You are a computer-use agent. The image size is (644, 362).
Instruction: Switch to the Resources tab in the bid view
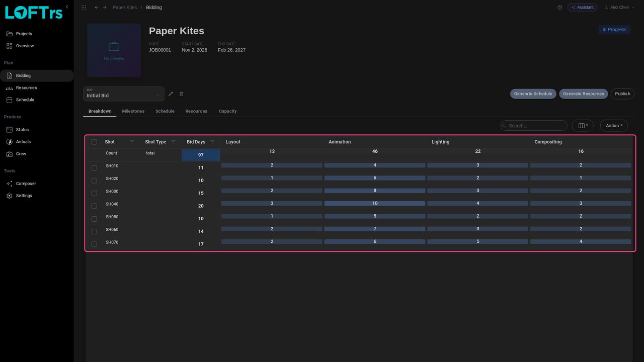tap(196, 111)
